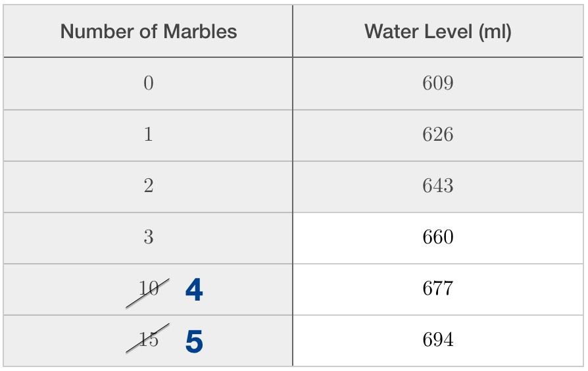The image size is (588, 371).
Task: Click the crossed-out number 15
Action: pyautogui.click(x=149, y=339)
